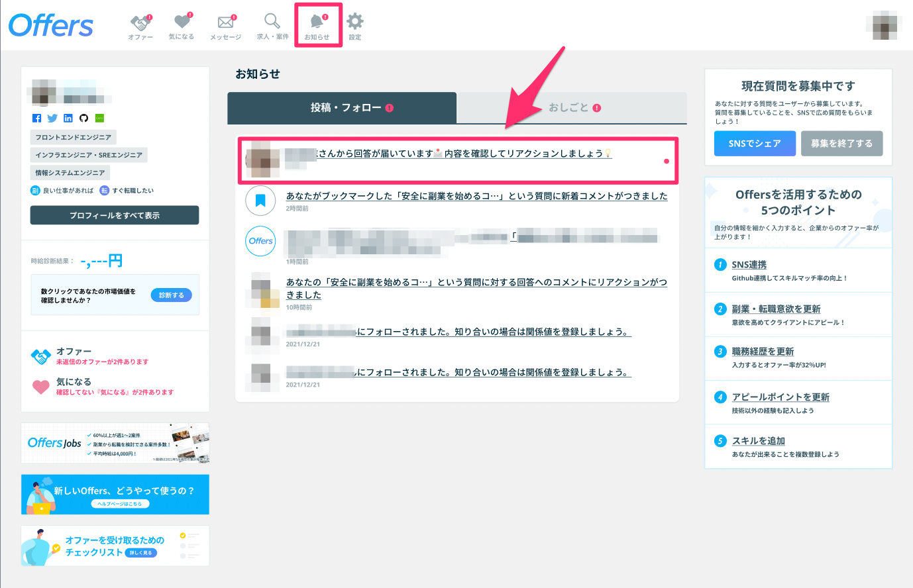Open the Twitter profile icon

pyautogui.click(x=52, y=118)
